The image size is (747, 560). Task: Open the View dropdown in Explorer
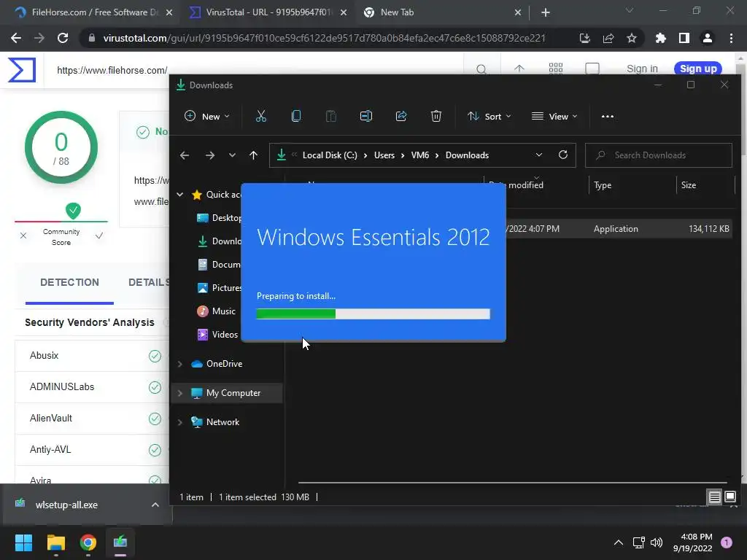[554, 116]
